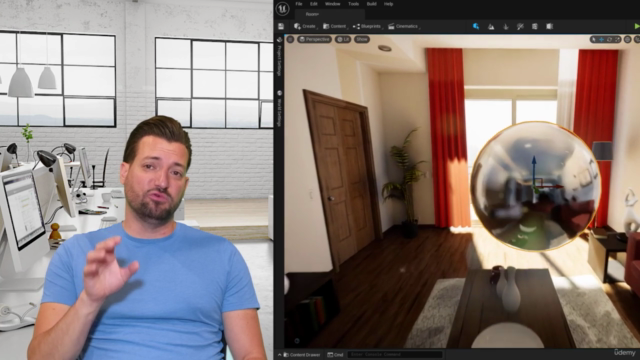Open the Content Drawer

[x=302, y=355]
